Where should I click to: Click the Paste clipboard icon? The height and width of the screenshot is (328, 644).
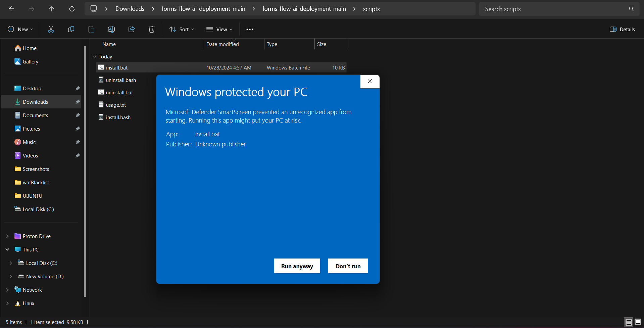click(91, 29)
